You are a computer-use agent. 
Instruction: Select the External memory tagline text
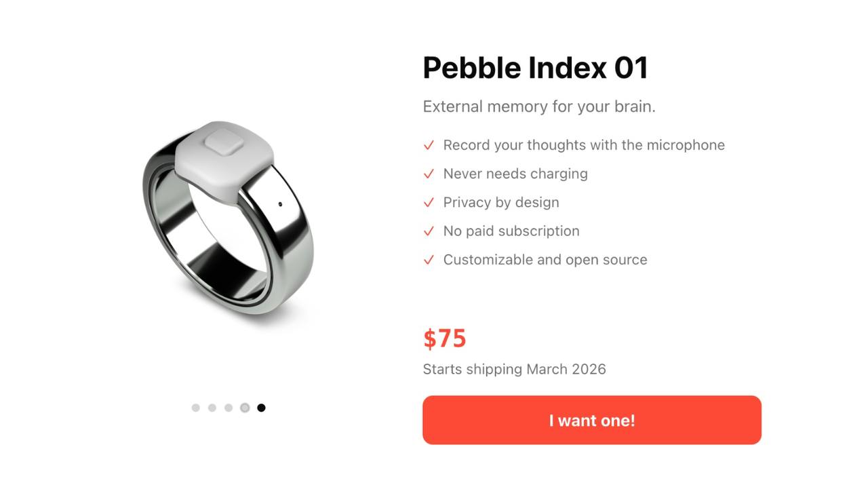click(x=538, y=106)
